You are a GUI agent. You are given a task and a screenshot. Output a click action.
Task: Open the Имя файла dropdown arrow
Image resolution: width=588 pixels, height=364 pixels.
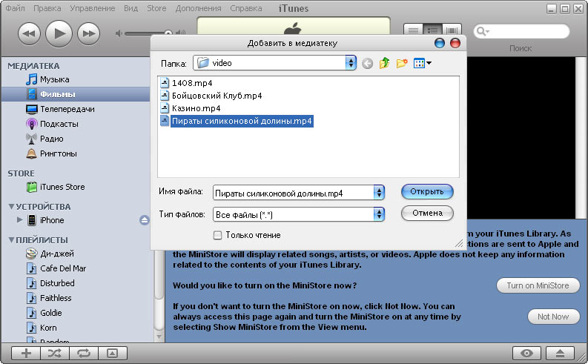pos(379,193)
